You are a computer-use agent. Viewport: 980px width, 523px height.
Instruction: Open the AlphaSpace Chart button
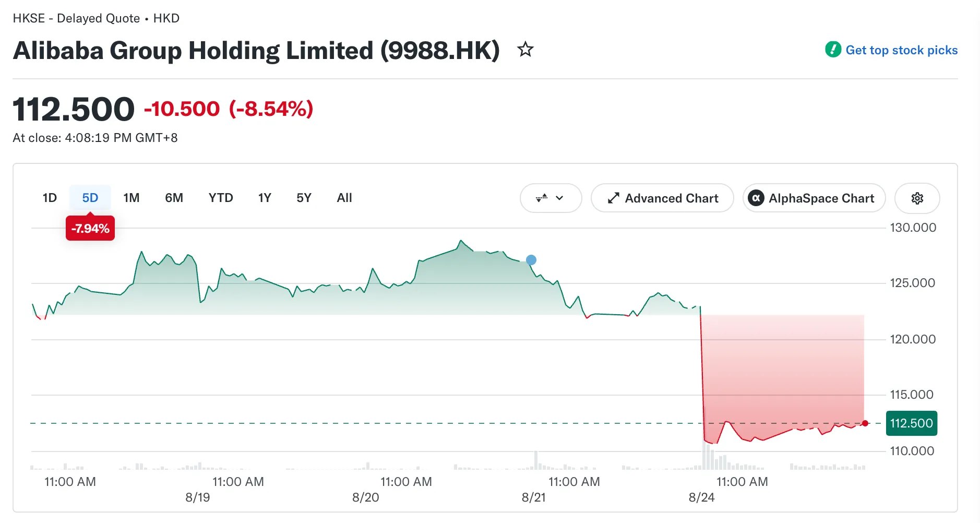[814, 198]
